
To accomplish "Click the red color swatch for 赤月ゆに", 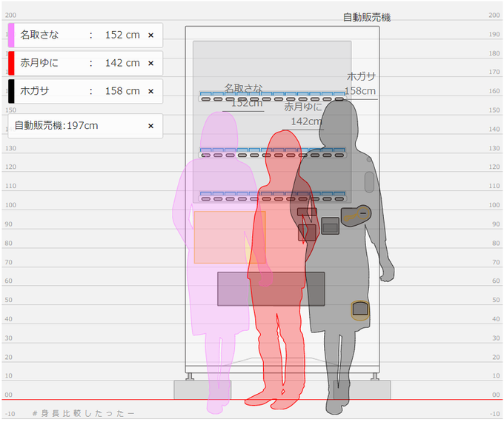I will [x=11, y=63].
